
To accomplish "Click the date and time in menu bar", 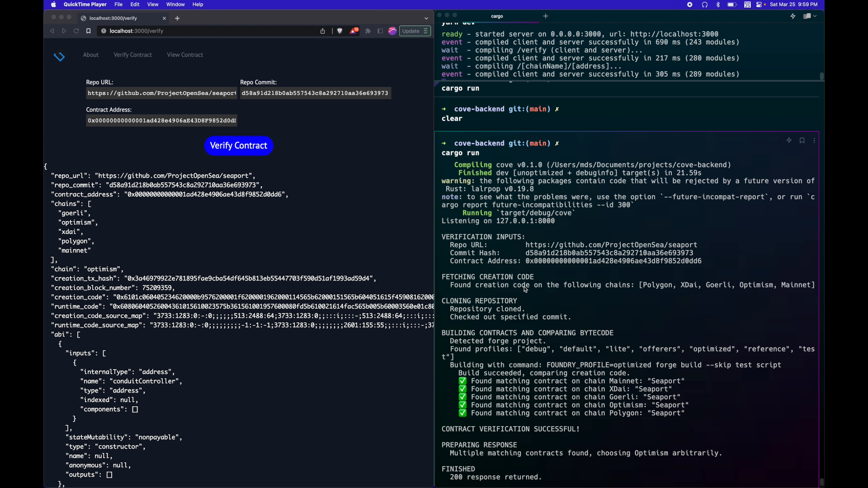I will pyautogui.click(x=793, y=5).
